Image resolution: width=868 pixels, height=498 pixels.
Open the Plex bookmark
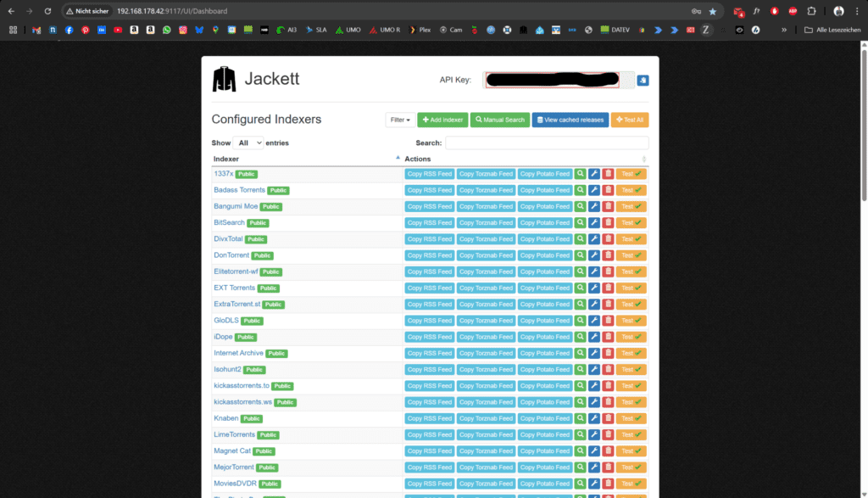(x=420, y=30)
